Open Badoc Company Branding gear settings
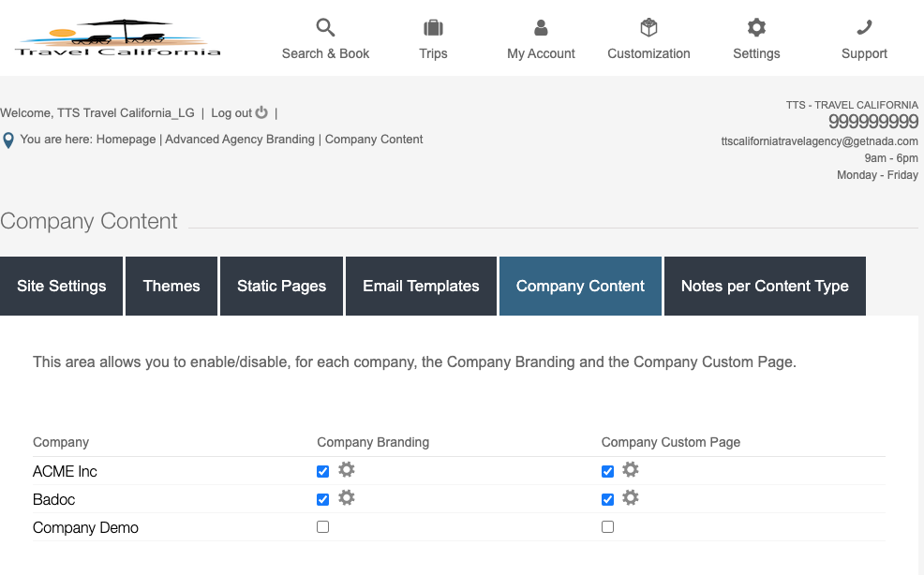 pyautogui.click(x=347, y=498)
